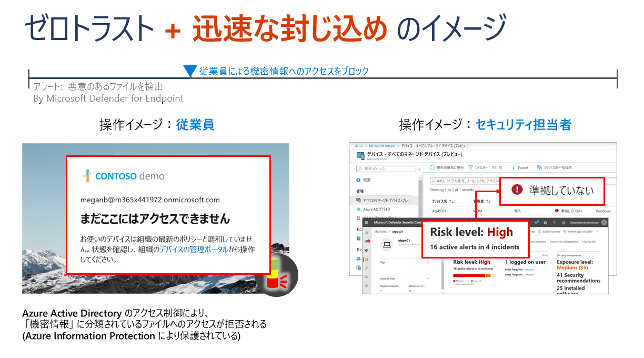The width and height of the screenshot is (644, 358).
Task: Select Azure AD デバイス in sidebar
Action: [374, 209]
